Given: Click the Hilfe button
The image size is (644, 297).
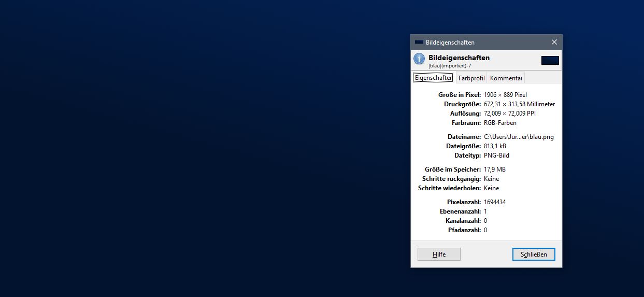Looking at the screenshot, I should (x=439, y=254).
